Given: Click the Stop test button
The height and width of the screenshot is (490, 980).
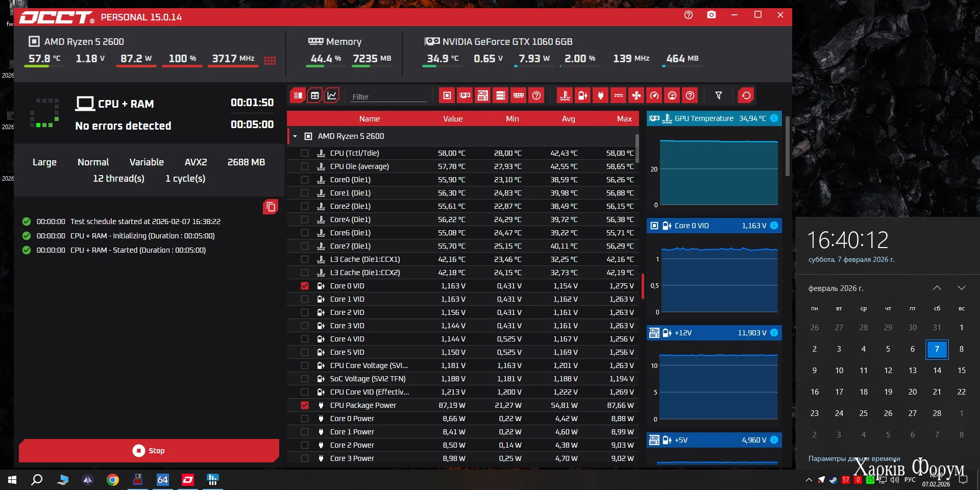Looking at the screenshot, I should (149, 451).
